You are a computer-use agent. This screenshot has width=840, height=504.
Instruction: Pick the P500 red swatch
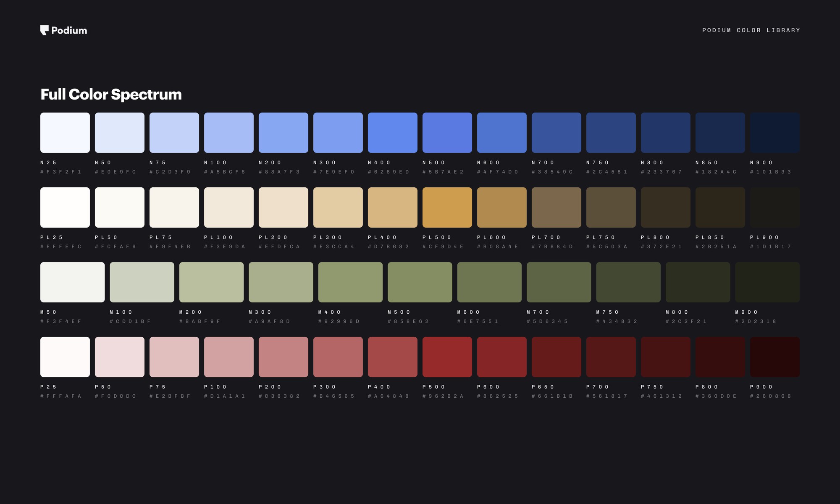click(x=447, y=357)
